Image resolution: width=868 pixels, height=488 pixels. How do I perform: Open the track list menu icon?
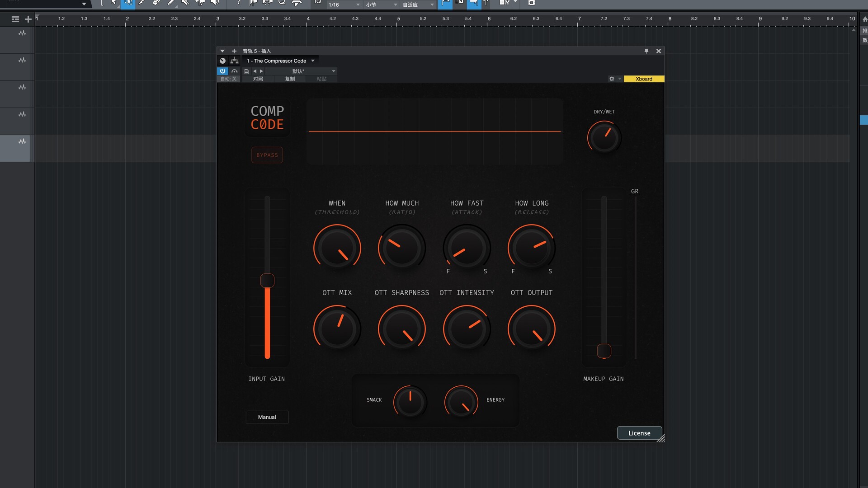pyautogui.click(x=15, y=19)
